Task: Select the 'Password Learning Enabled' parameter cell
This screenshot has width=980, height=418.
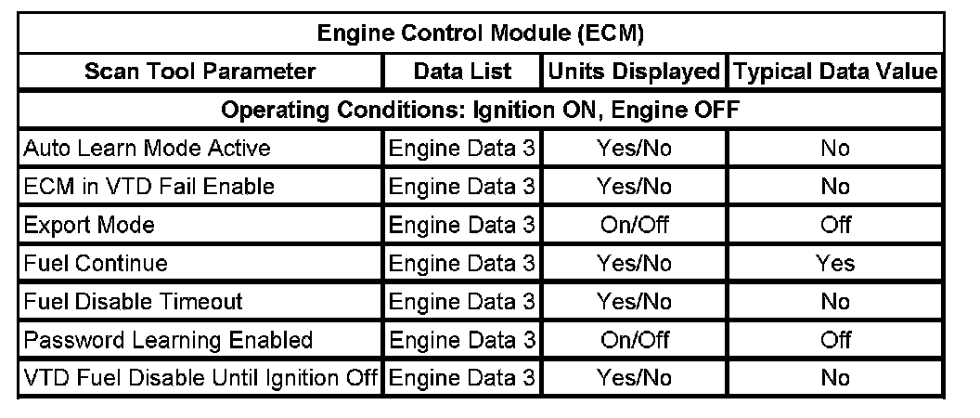Action: click(x=168, y=340)
